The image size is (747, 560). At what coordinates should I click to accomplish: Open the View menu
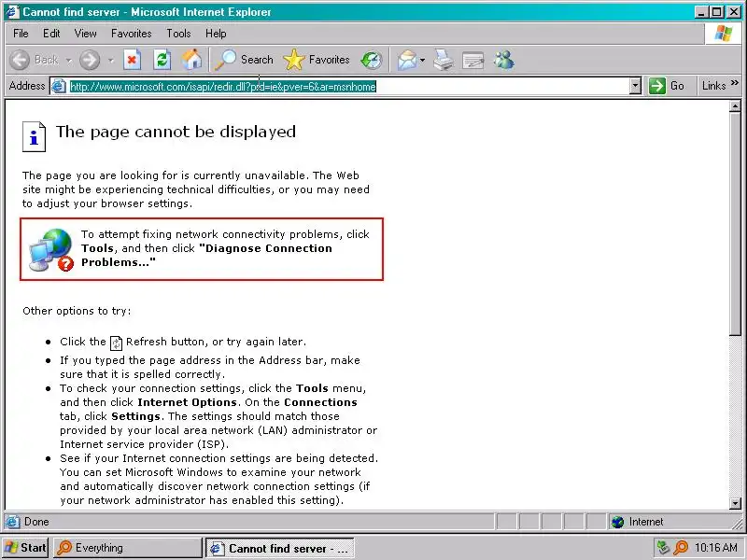click(85, 34)
